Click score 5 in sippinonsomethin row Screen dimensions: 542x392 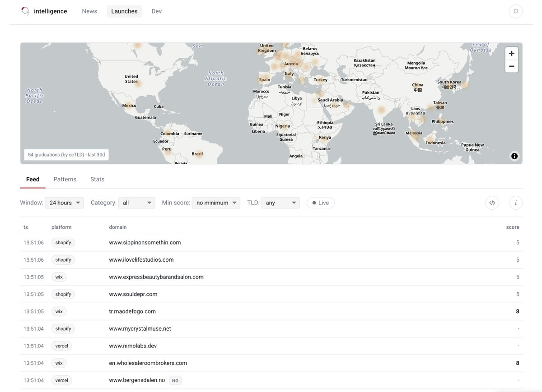(518, 243)
